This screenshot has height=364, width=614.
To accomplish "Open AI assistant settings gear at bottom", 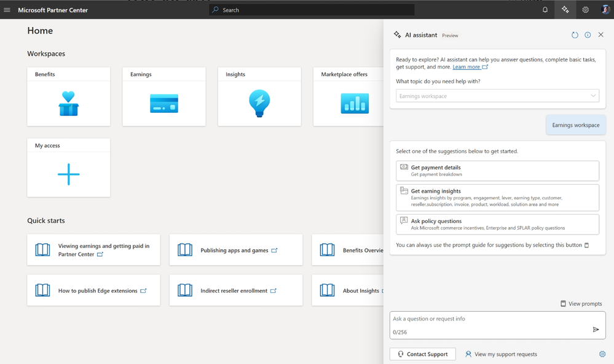I will point(602,354).
